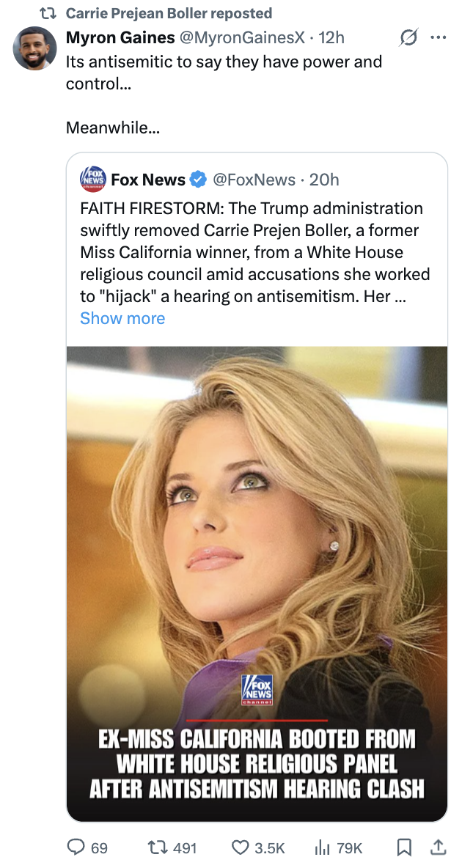462x868 pixels.
Task: Click the Fox News logo avatar
Action: coord(92,179)
